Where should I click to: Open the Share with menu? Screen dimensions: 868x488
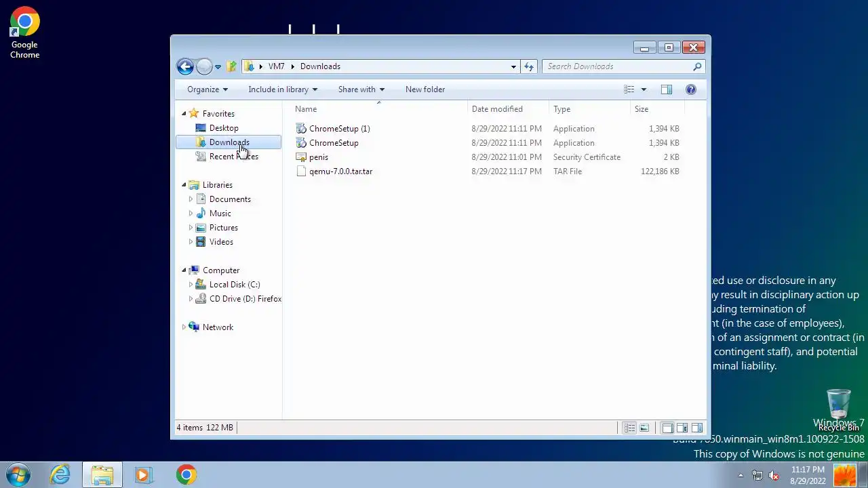point(361,89)
